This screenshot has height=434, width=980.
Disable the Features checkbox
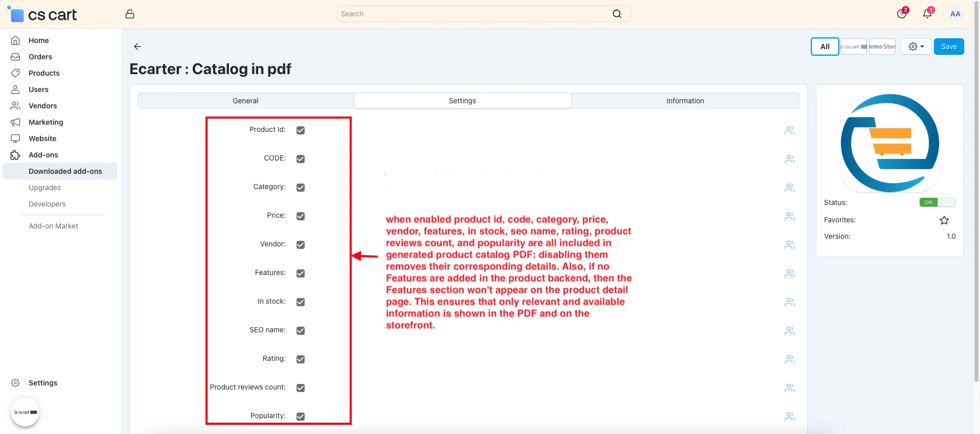(x=301, y=273)
